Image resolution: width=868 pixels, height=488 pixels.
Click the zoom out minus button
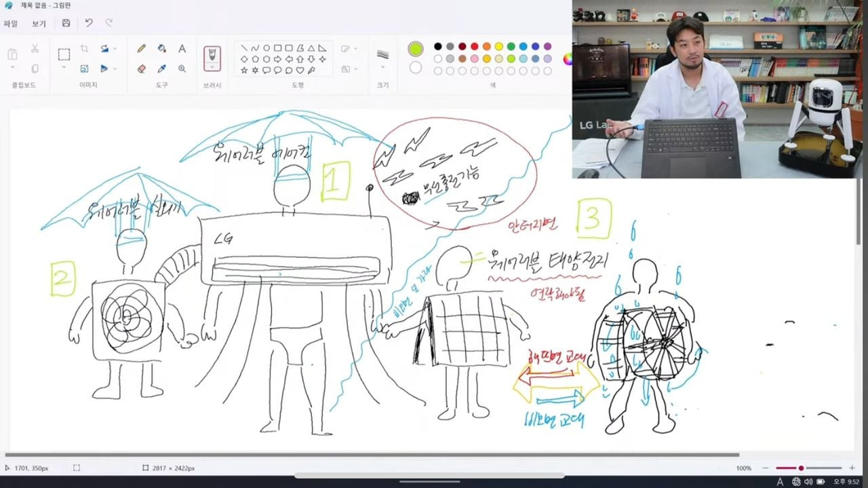766,468
